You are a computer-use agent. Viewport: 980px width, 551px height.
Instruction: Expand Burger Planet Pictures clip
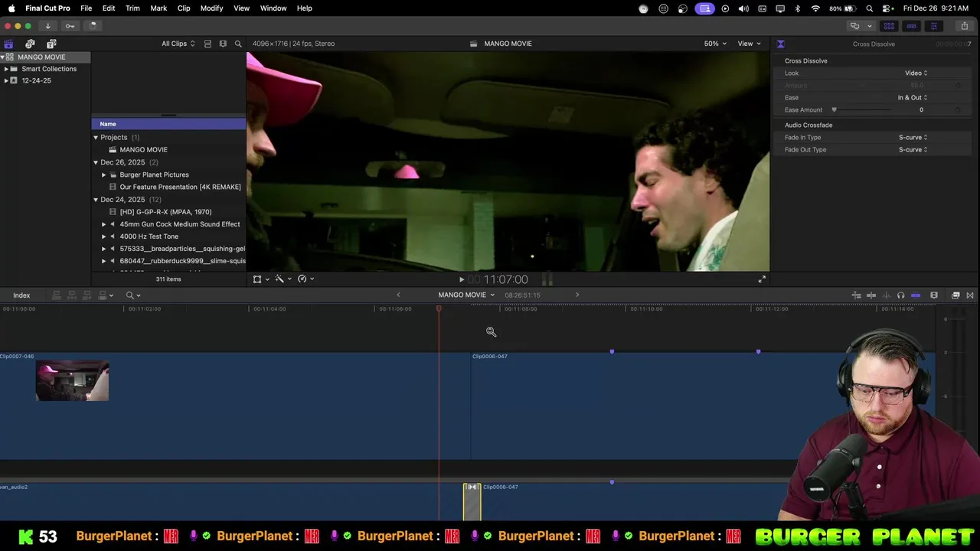pos(104,174)
